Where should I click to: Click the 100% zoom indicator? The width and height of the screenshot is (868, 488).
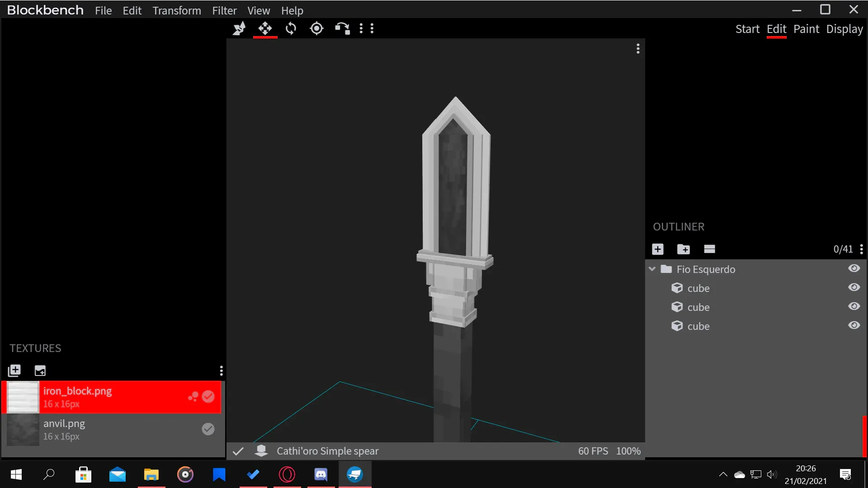[x=628, y=451]
